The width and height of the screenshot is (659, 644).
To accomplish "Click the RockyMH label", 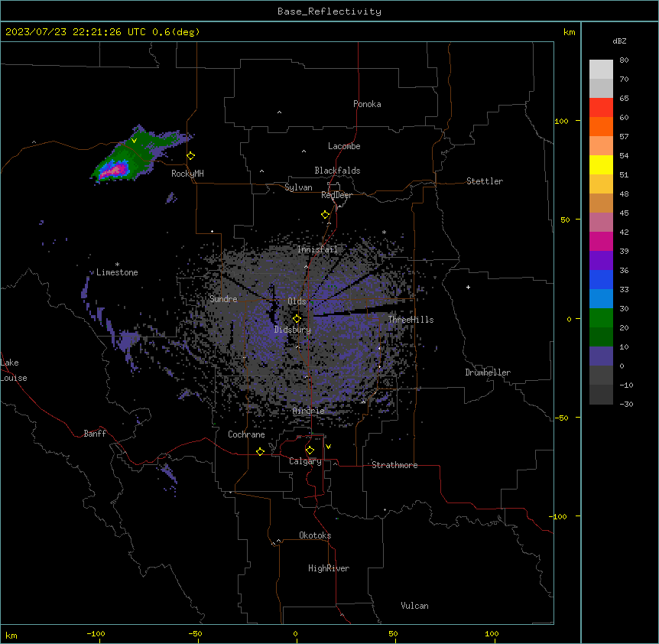I will (x=187, y=174).
